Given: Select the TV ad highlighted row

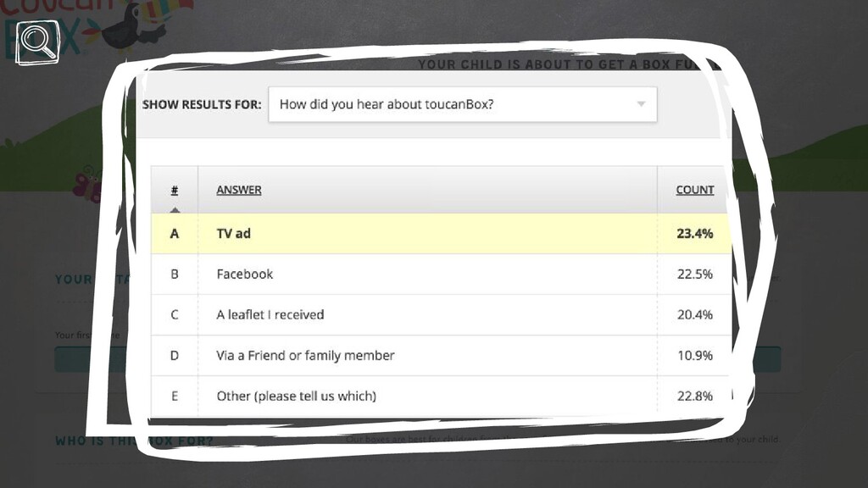Looking at the screenshot, I should pyautogui.click(x=440, y=234).
